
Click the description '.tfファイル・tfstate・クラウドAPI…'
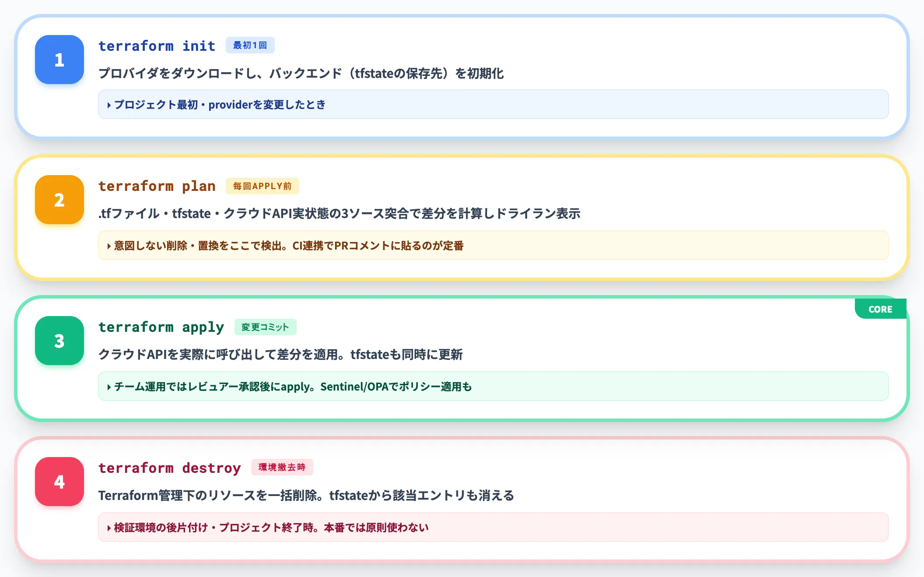[339, 214]
